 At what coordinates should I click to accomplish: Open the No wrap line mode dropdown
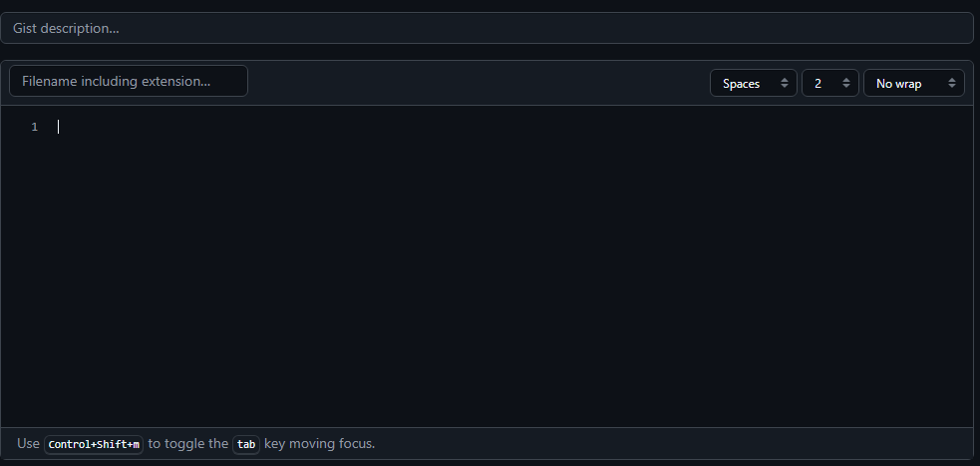click(x=914, y=83)
